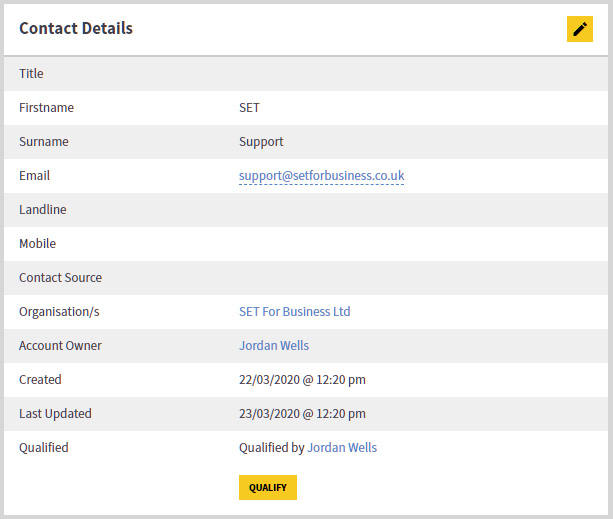Screen dimensions: 613x519
Task: Click the Organisation/s field label
Action: click(x=59, y=311)
